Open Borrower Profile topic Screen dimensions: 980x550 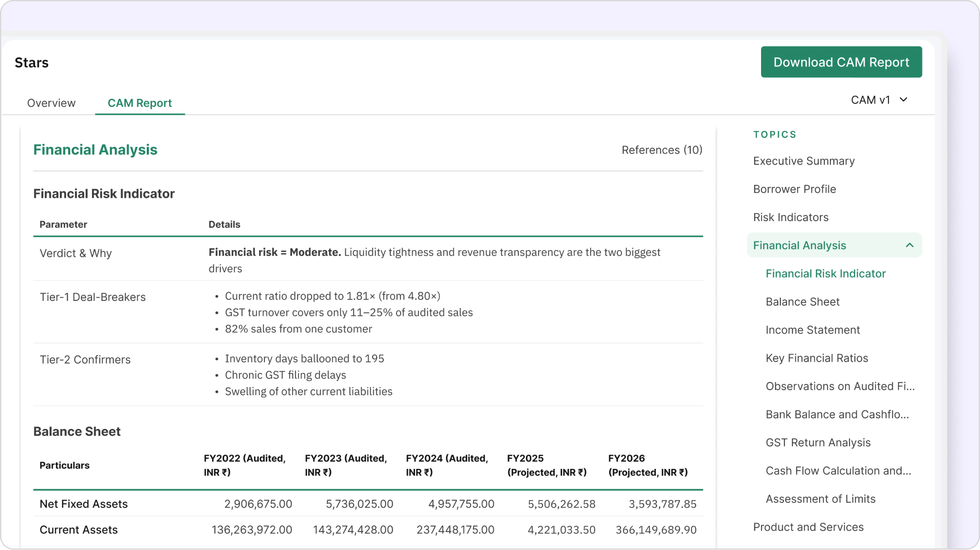tap(794, 189)
